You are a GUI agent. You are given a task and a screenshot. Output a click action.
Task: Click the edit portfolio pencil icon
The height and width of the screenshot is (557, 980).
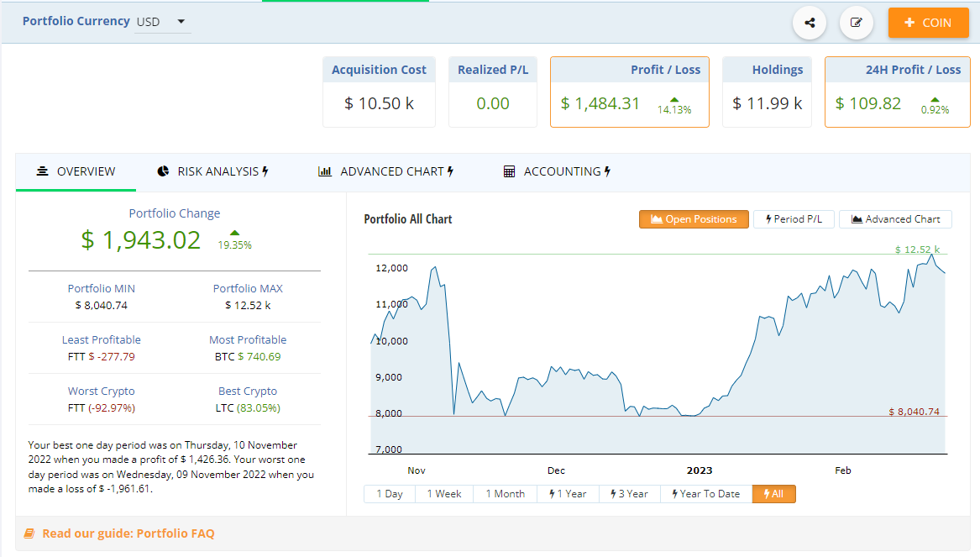pyautogui.click(x=856, y=23)
